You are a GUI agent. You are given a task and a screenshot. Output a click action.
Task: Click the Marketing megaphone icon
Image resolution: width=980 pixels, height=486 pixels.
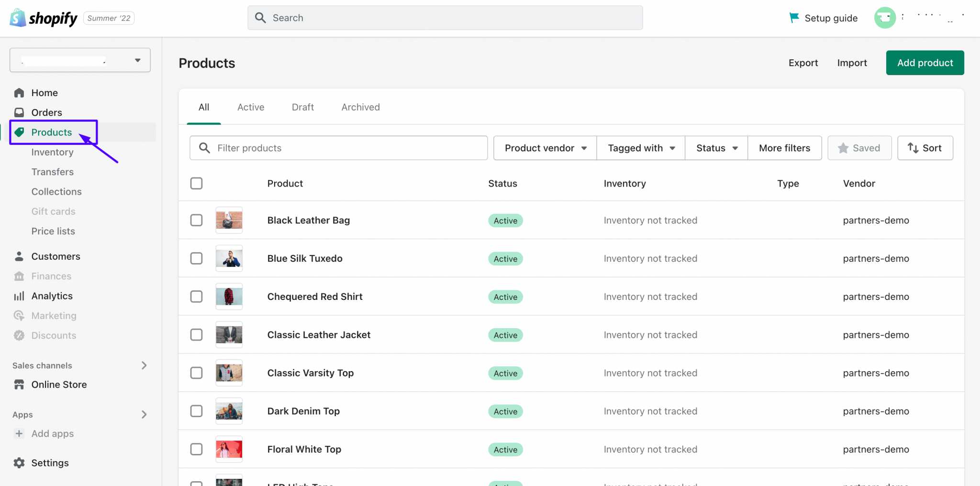coord(19,315)
